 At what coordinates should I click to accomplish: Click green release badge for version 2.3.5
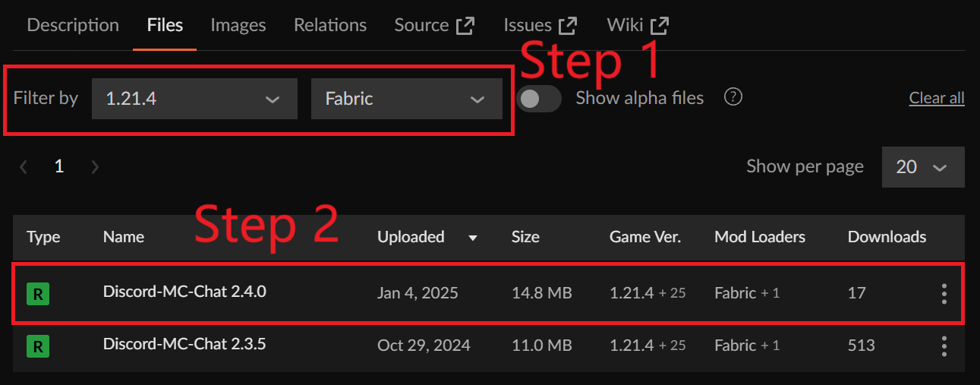tap(38, 347)
